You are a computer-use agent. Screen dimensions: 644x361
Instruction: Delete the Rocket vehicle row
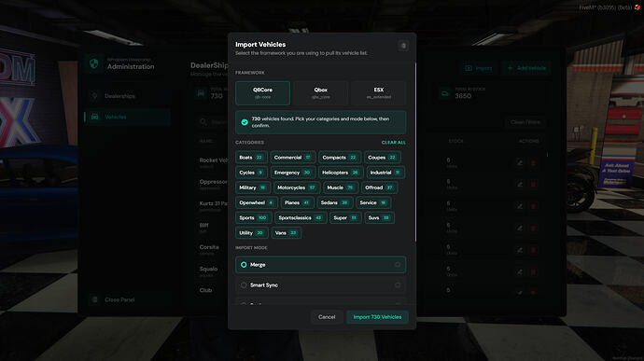(x=534, y=162)
